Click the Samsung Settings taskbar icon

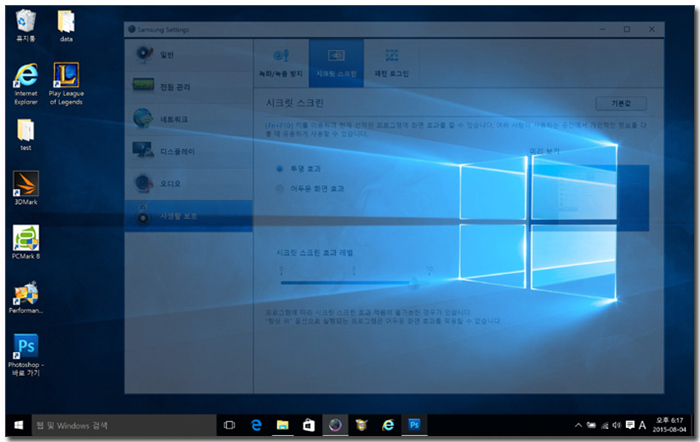335,425
